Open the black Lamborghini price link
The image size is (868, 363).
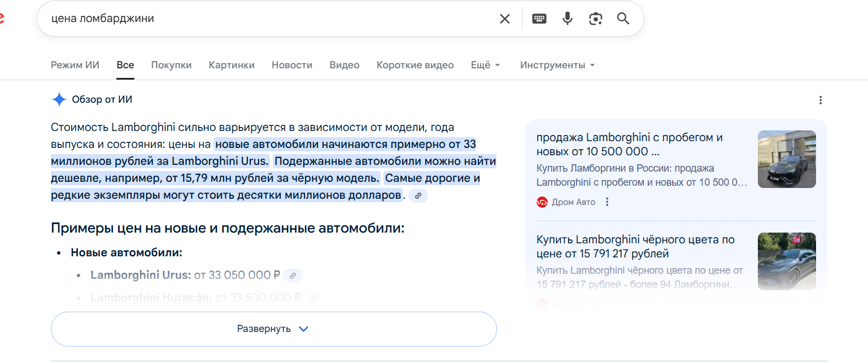pos(635,247)
